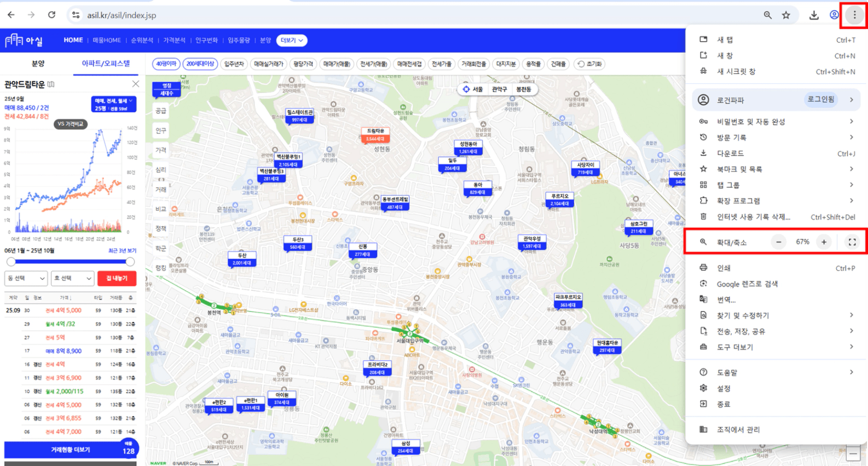Expand the 더보기 menu in navigation bar
Viewport: 868px width, 466px height.
coord(292,41)
